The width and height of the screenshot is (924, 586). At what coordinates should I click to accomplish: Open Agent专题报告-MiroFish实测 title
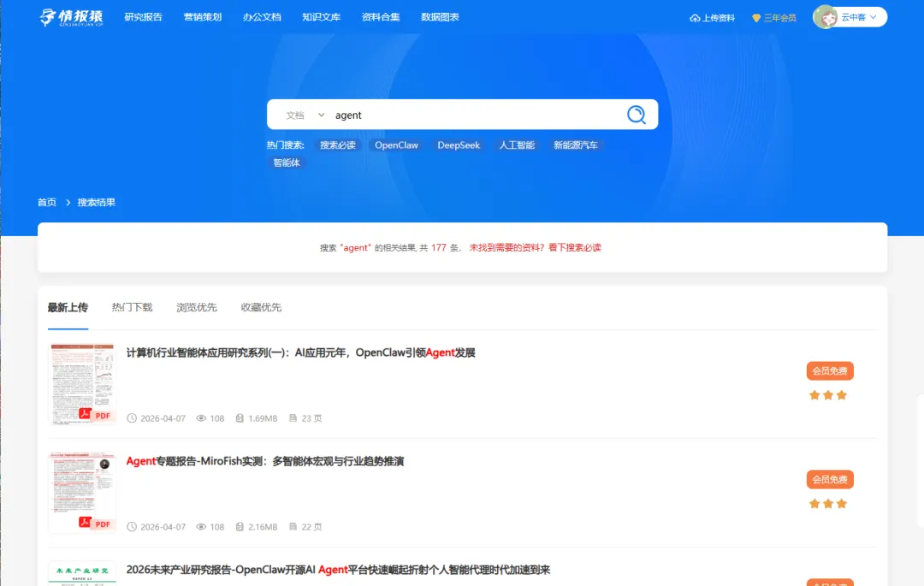coord(265,461)
